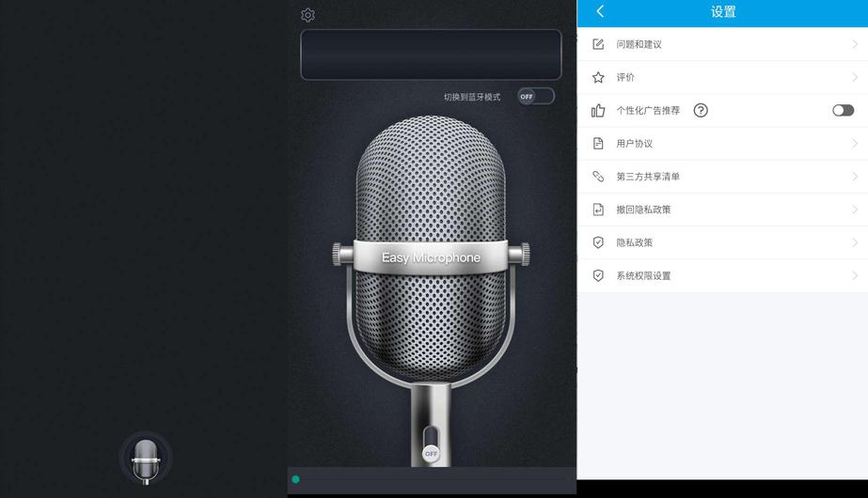
Task: Click the return-document icon beside 撤回隐私政策
Action: (x=598, y=210)
